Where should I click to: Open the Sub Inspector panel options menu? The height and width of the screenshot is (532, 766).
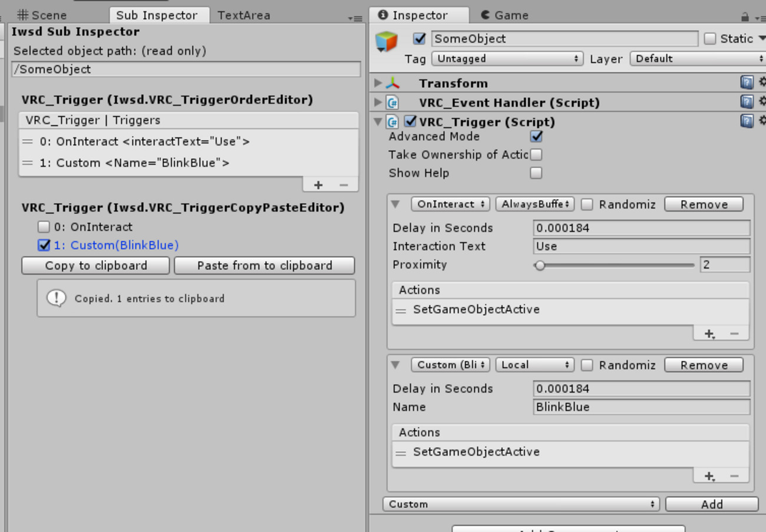(x=355, y=18)
